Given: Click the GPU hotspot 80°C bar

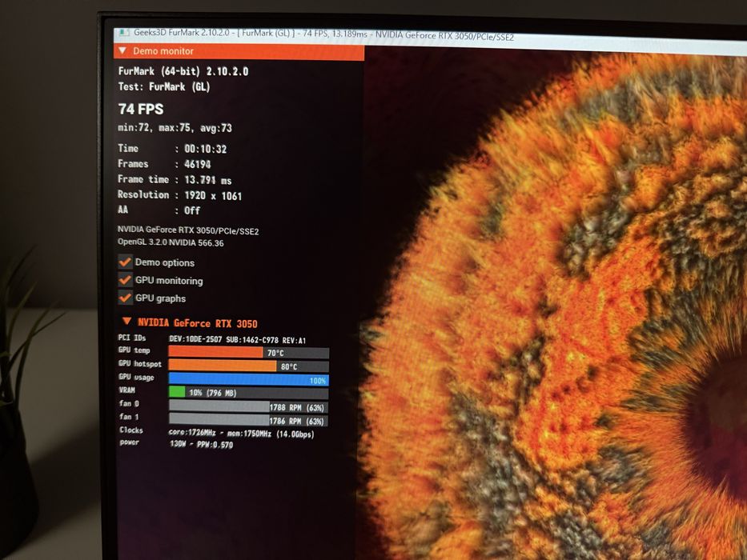Looking at the screenshot, I should (x=248, y=366).
